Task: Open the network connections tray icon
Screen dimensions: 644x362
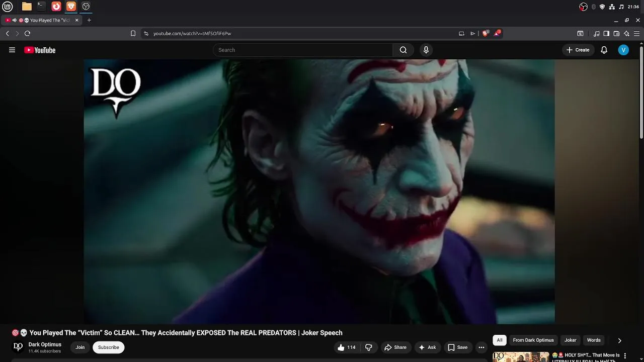Action: [612, 7]
